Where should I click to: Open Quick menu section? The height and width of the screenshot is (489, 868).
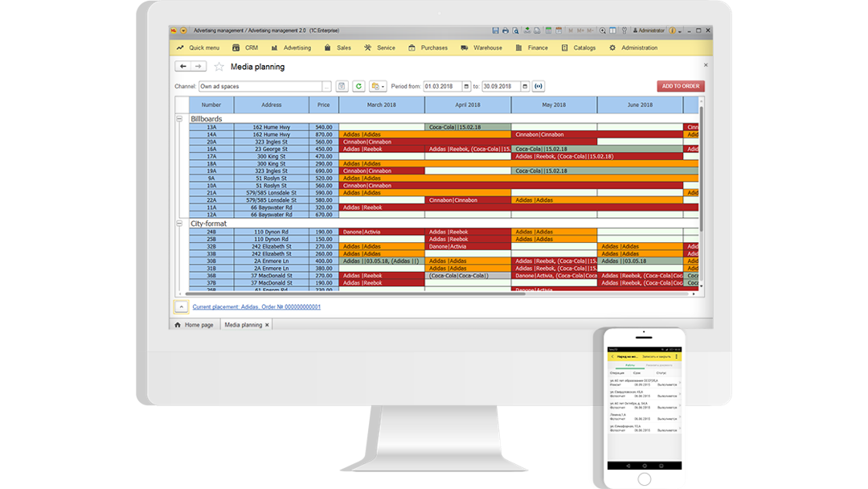(199, 47)
